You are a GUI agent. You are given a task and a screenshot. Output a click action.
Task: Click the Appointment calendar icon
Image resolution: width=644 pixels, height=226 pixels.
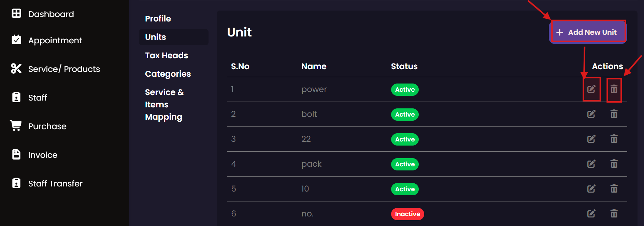click(x=16, y=40)
